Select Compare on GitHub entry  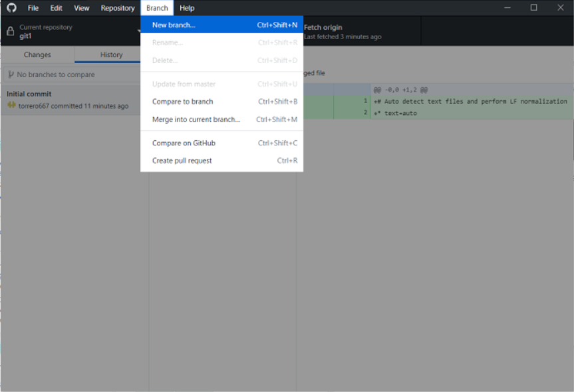click(x=222, y=143)
